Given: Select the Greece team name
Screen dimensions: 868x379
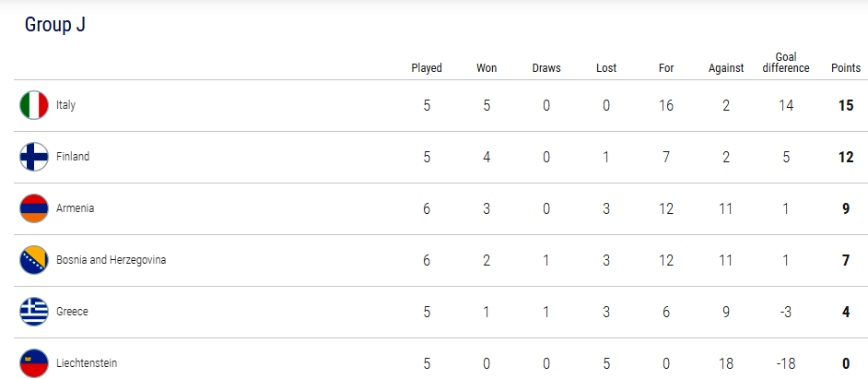Looking at the screenshot, I should click(72, 312).
